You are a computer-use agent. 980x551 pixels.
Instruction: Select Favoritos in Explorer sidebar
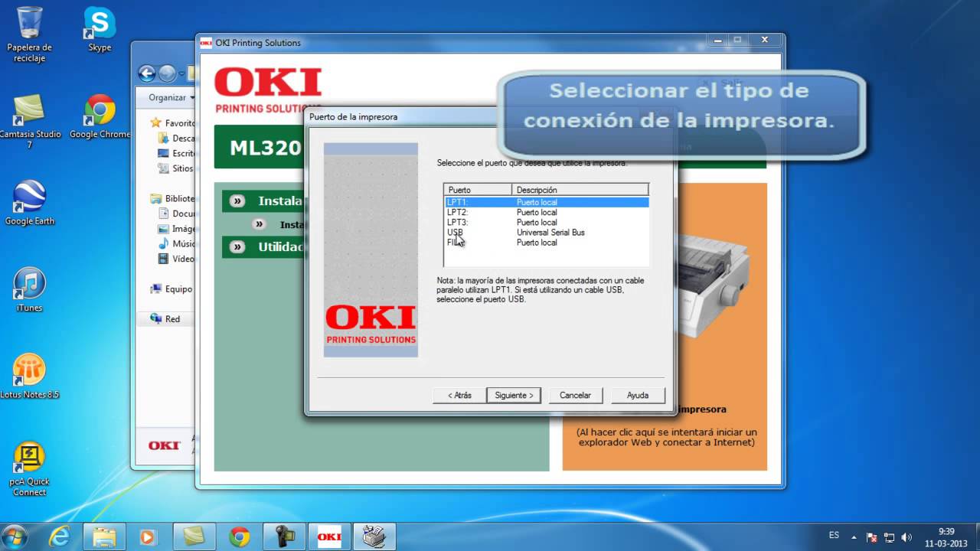click(x=173, y=122)
